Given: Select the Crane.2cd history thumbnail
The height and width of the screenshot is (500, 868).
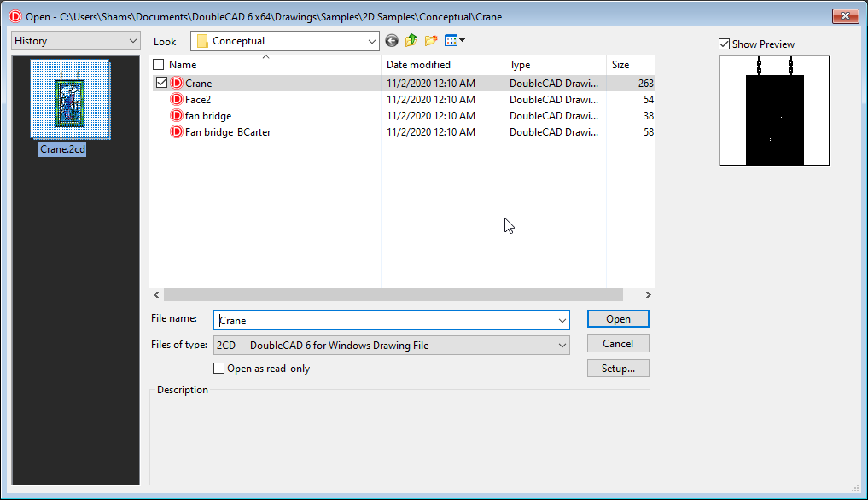Looking at the screenshot, I should (x=70, y=100).
